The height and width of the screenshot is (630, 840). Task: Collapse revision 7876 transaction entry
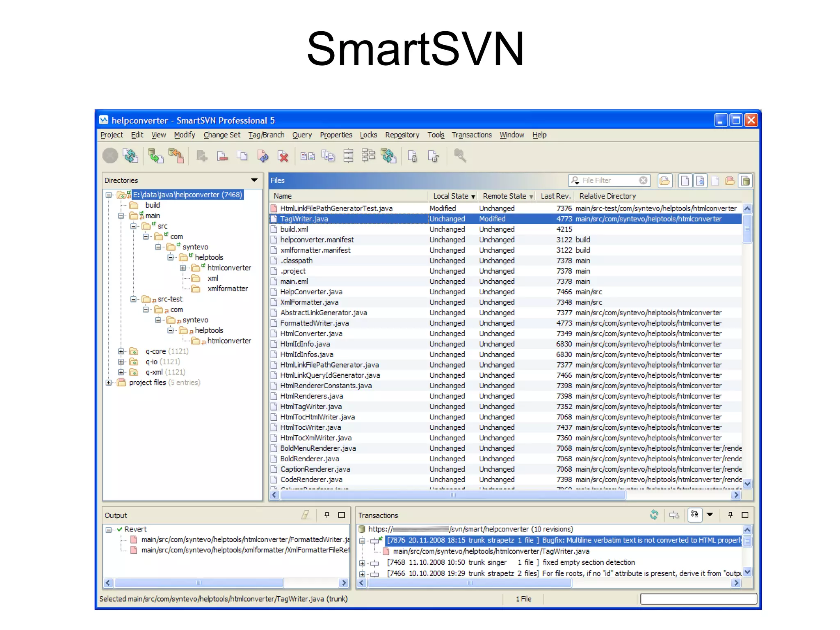(x=362, y=541)
